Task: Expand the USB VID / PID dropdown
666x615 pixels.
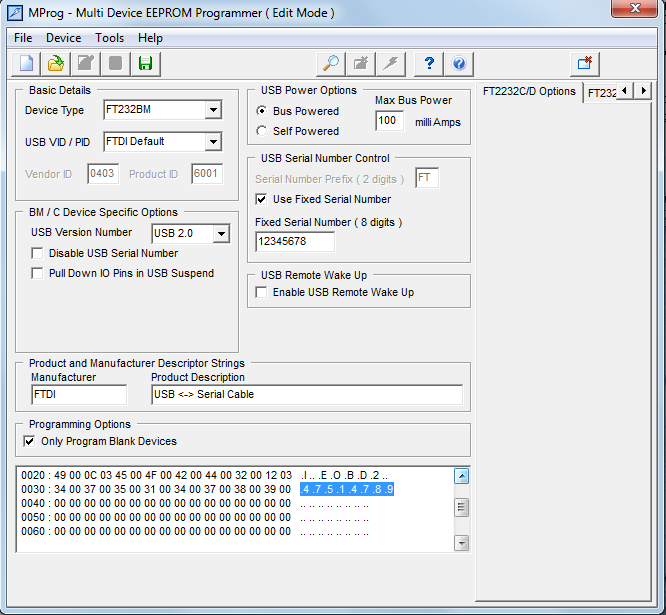Action: click(x=213, y=142)
